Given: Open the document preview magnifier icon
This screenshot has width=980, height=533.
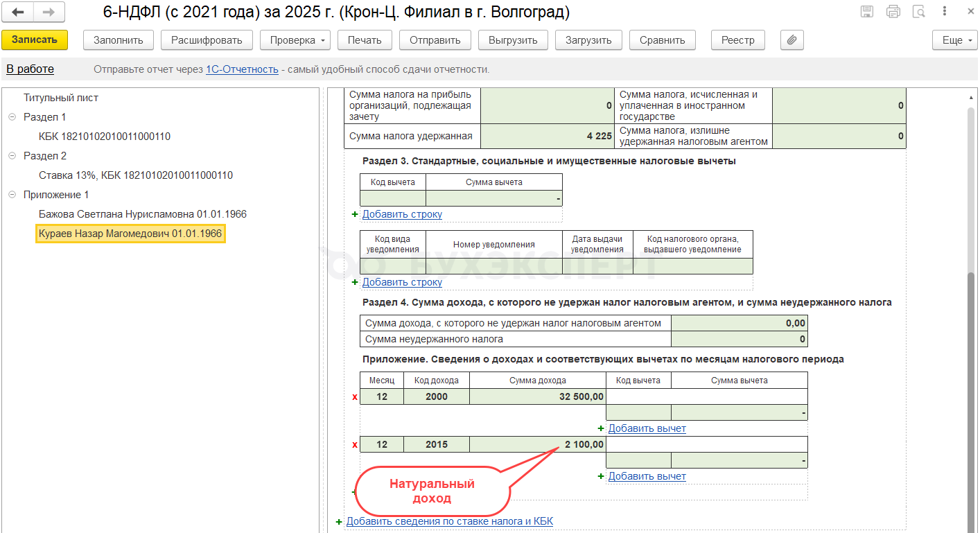Looking at the screenshot, I should pyautogui.click(x=920, y=12).
